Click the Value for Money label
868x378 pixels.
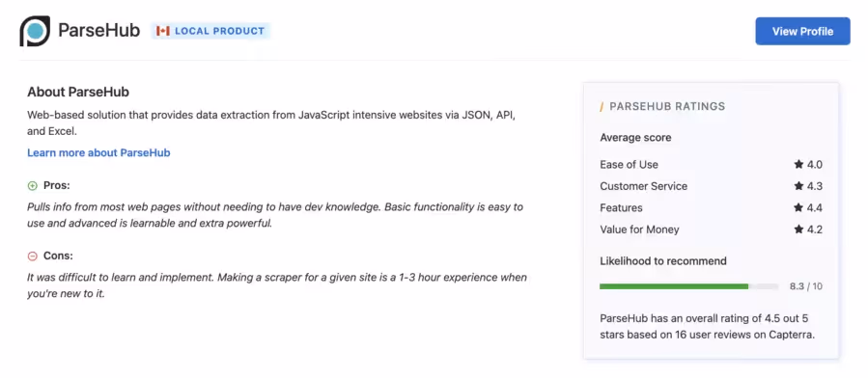tap(639, 229)
